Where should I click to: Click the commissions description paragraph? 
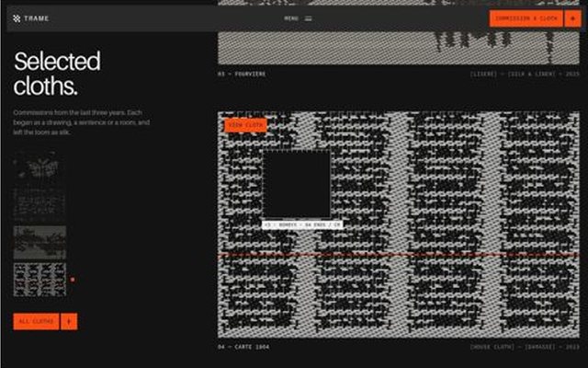click(82, 122)
